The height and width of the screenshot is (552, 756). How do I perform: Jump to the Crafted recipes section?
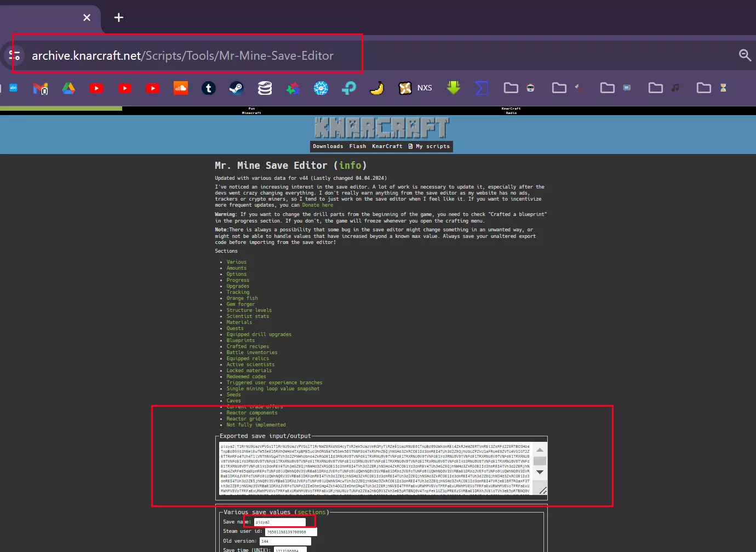pyautogui.click(x=248, y=346)
